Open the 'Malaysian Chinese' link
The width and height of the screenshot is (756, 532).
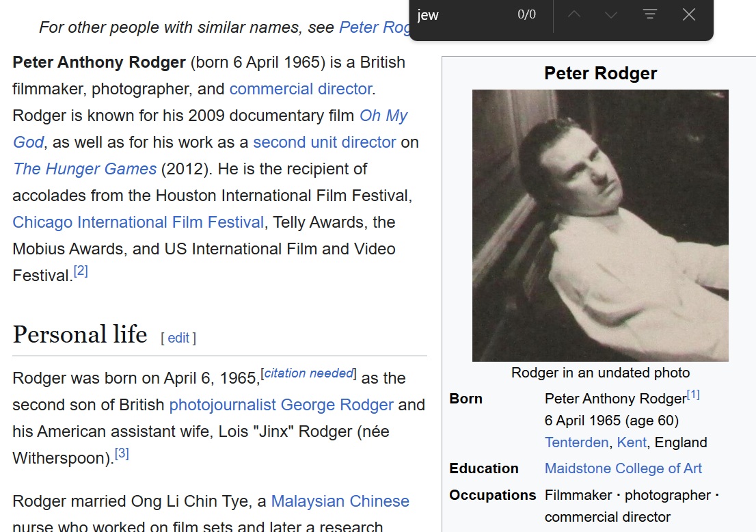pos(340,502)
